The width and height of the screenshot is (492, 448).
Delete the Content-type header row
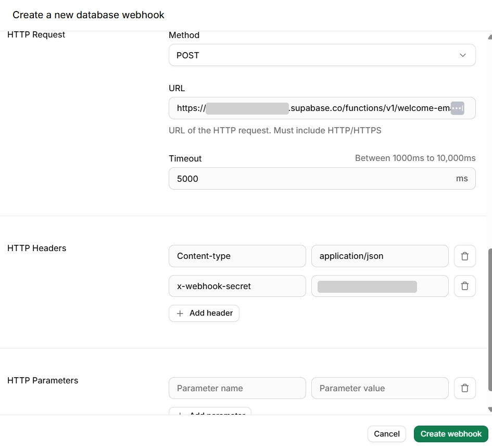[x=465, y=256]
